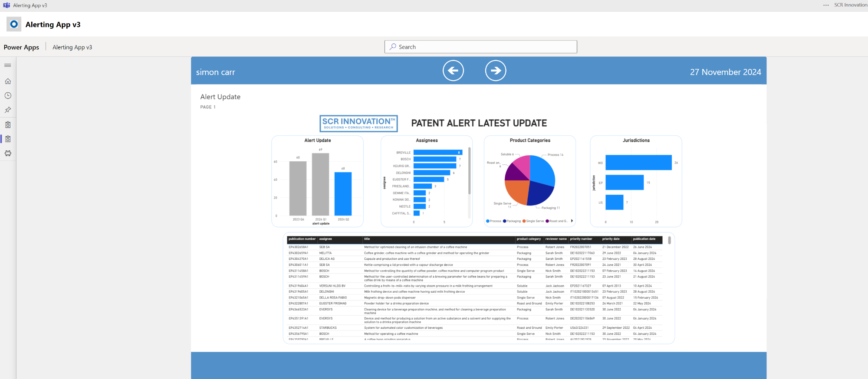Click title 'Kettle comprising a lid provided with a vapour discharge device'
This screenshot has width=868, height=379.
[408, 265]
